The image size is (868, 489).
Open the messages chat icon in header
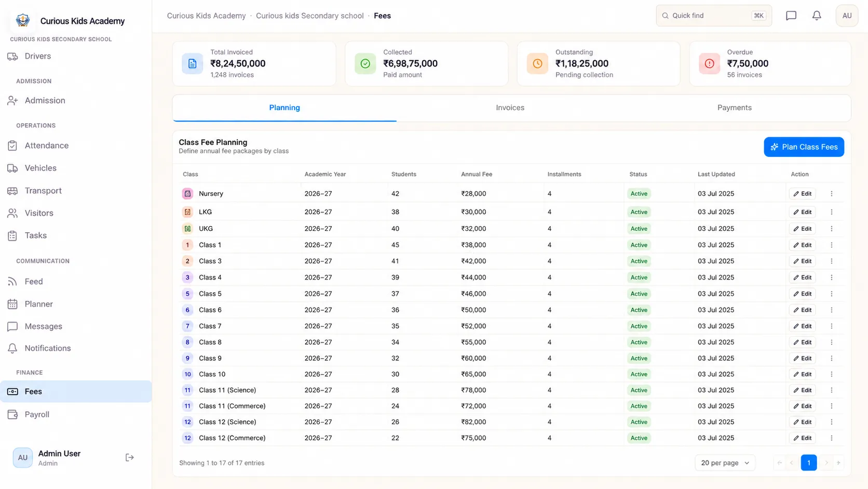click(x=791, y=16)
